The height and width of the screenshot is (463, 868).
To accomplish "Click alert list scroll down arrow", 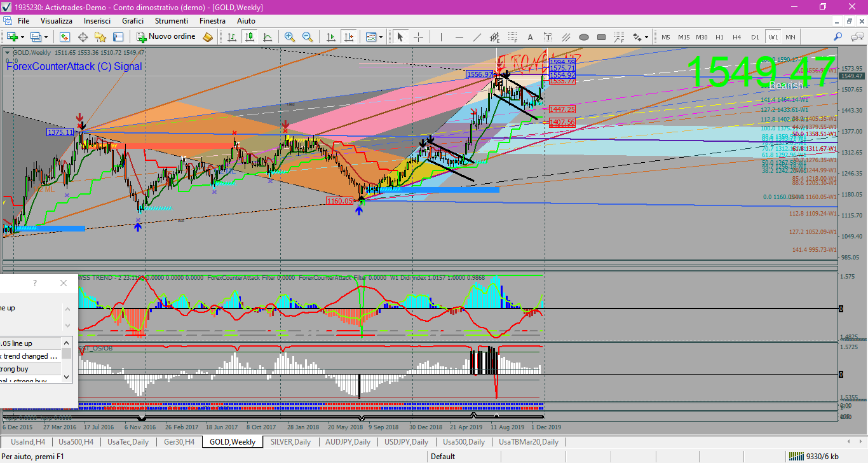I will 67,377.
